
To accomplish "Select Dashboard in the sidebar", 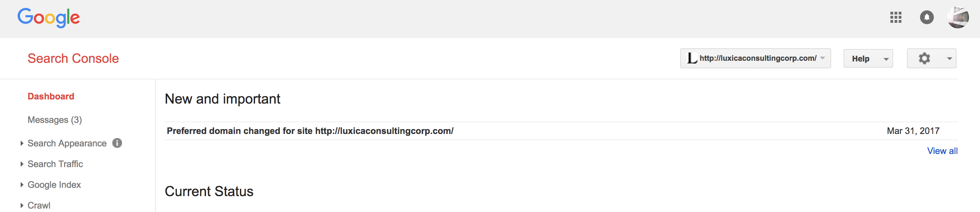I will click(51, 96).
